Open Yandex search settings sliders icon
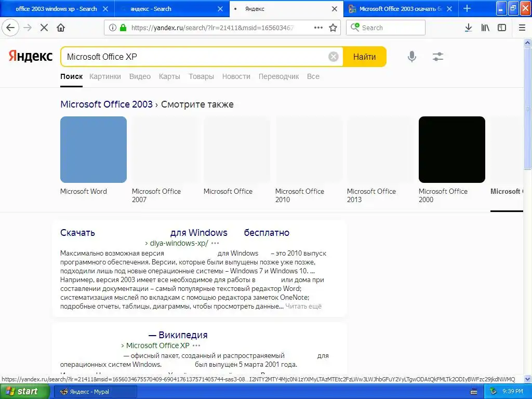This screenshot has height=399, width=532. [437, 57]
